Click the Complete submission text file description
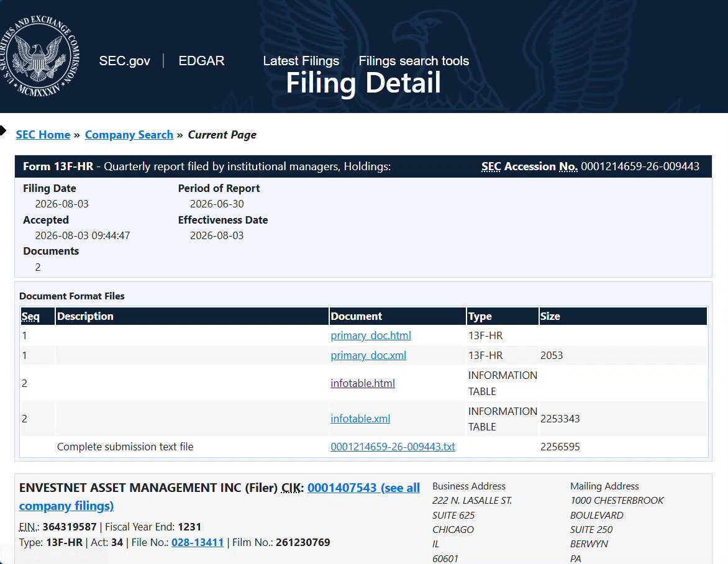 point(125,447)
